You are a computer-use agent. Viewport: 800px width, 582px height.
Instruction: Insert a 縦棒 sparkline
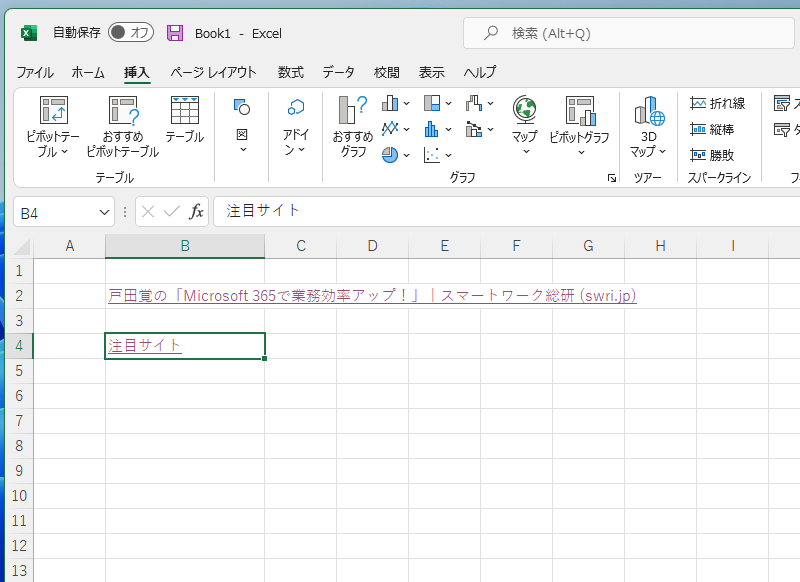click(712, 129)
